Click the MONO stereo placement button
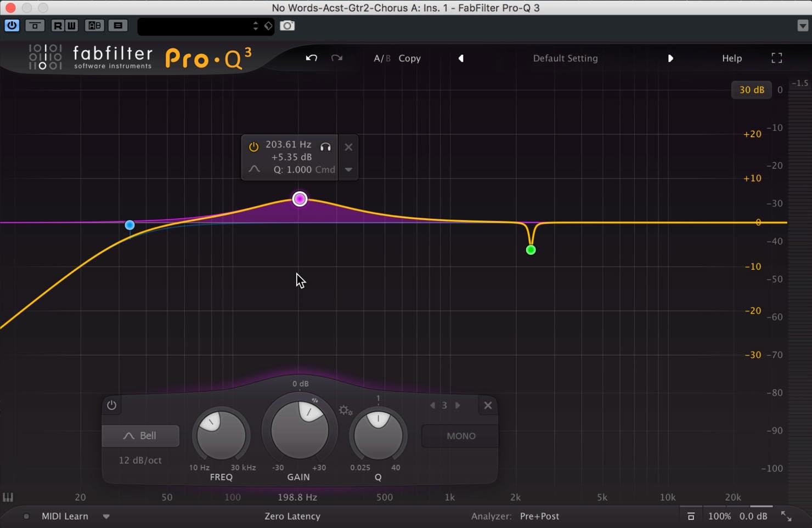812x528 pixels. point(461,436)
